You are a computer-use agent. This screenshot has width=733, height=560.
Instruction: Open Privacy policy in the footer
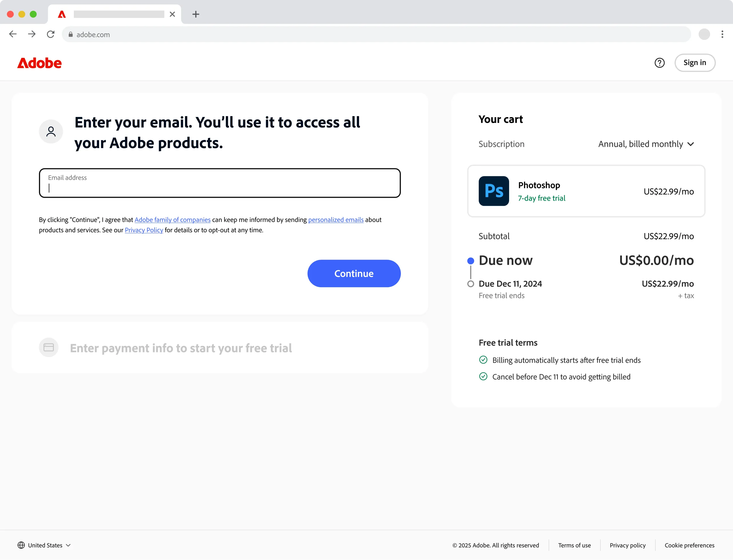pos(627,545)
